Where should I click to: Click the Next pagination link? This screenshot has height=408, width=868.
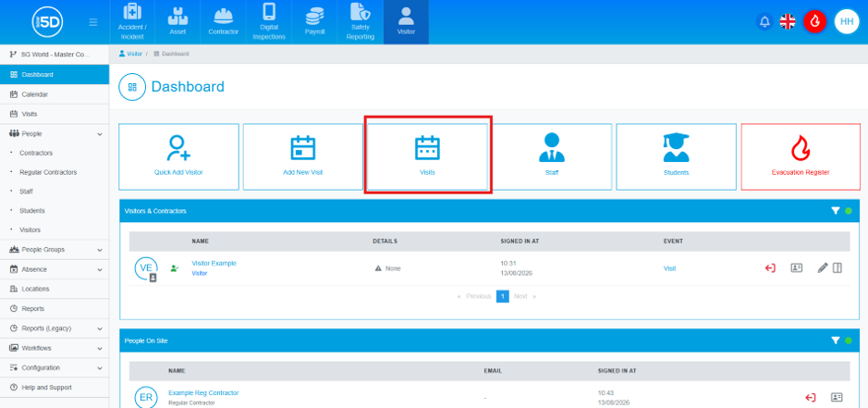click(x=525, y=297)
